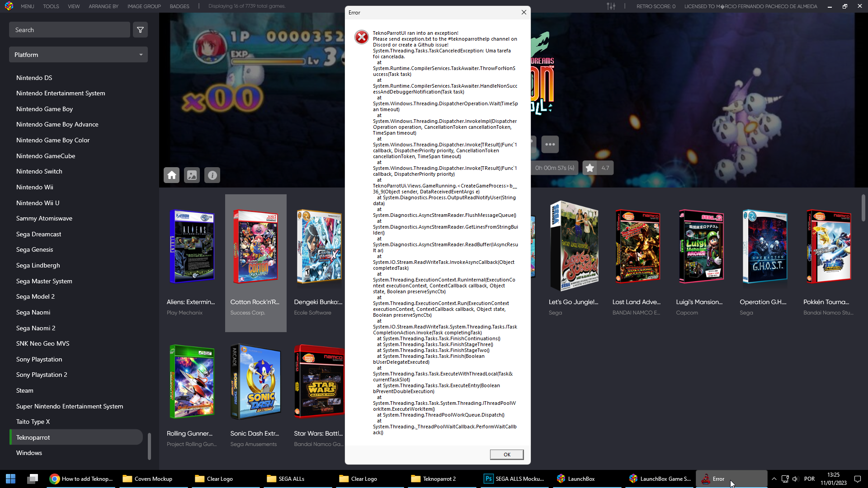
Task: Select Luigi's Mansion Arcade cover
Action: pos(701,247)
